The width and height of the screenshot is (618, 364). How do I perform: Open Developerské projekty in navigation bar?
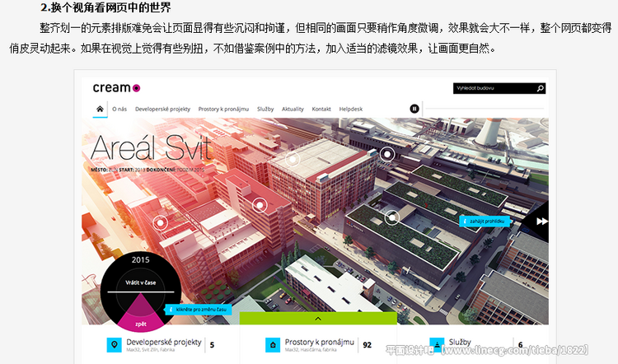[x=162, y=109]
